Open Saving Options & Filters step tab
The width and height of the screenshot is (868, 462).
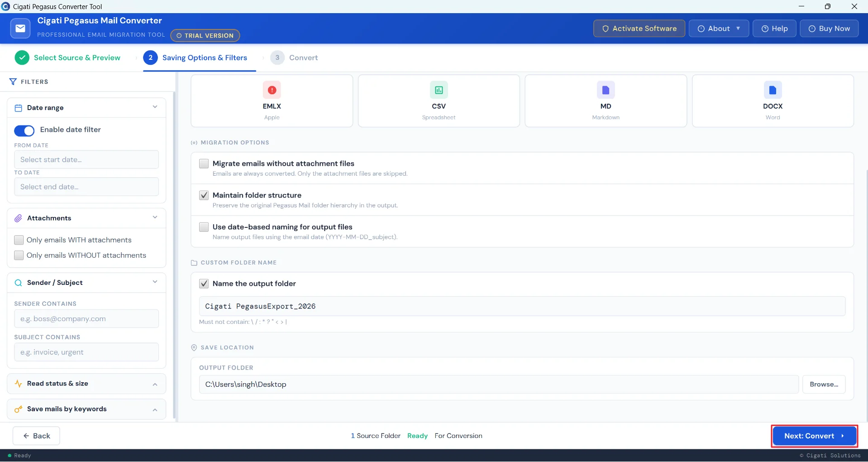196,58
